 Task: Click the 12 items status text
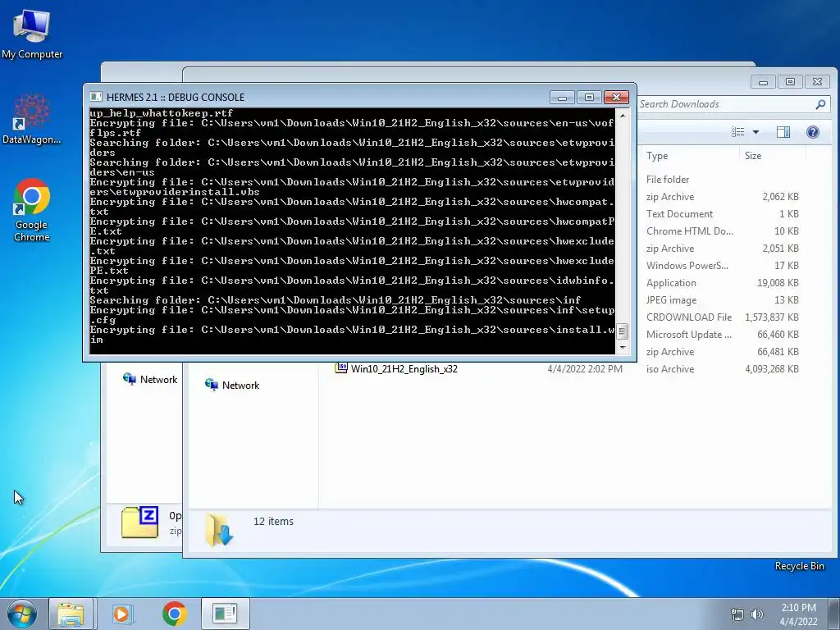(x=273, y=521)
